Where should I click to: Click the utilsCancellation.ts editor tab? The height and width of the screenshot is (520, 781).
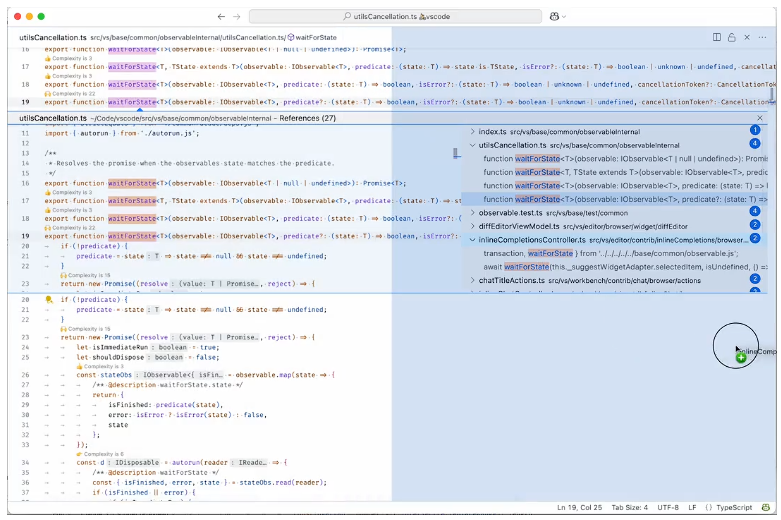[x=52, y=37]
